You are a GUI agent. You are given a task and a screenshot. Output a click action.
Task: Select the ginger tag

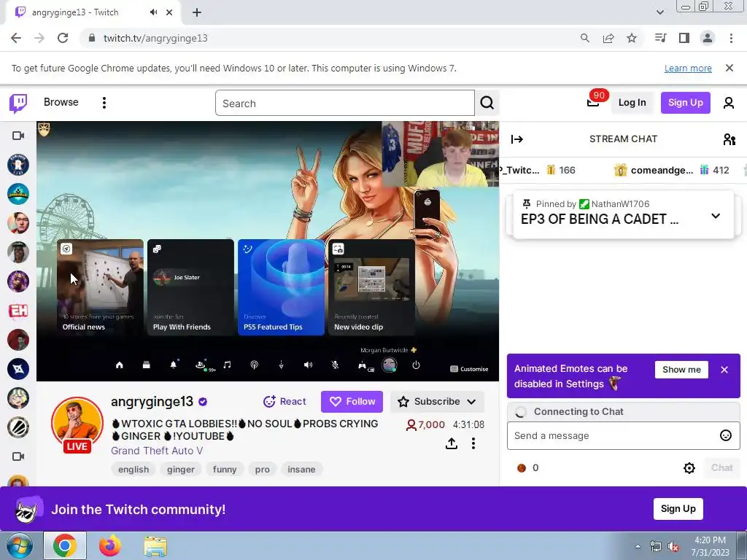pyautogui.click(x=181, y=469)
